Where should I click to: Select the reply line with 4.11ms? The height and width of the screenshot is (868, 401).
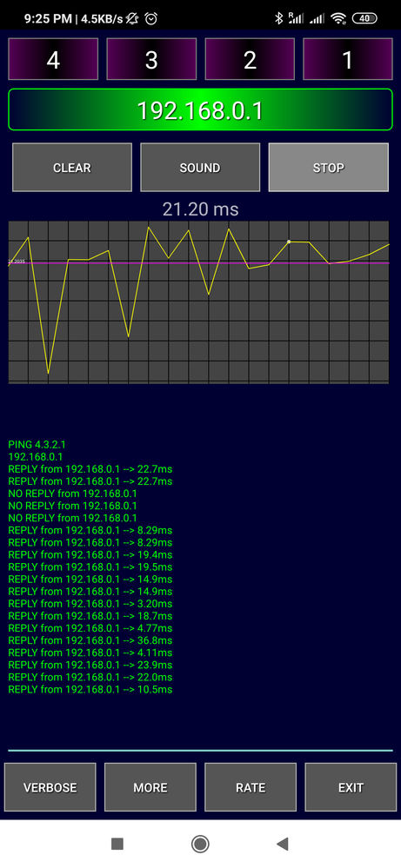point(90,653)
